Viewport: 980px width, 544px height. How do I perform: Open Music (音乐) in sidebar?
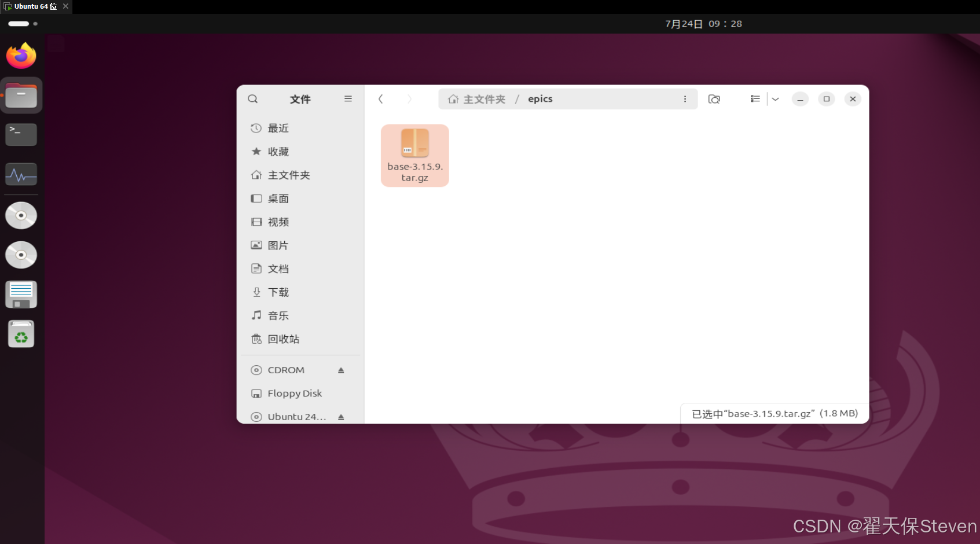(300, 316)
